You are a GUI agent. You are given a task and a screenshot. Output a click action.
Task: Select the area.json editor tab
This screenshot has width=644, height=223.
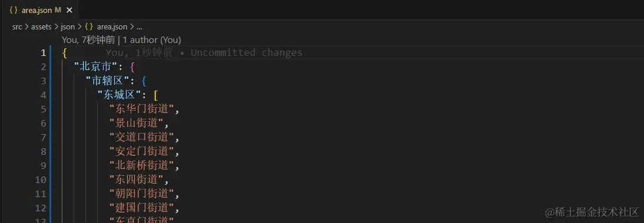coord(39,10)
